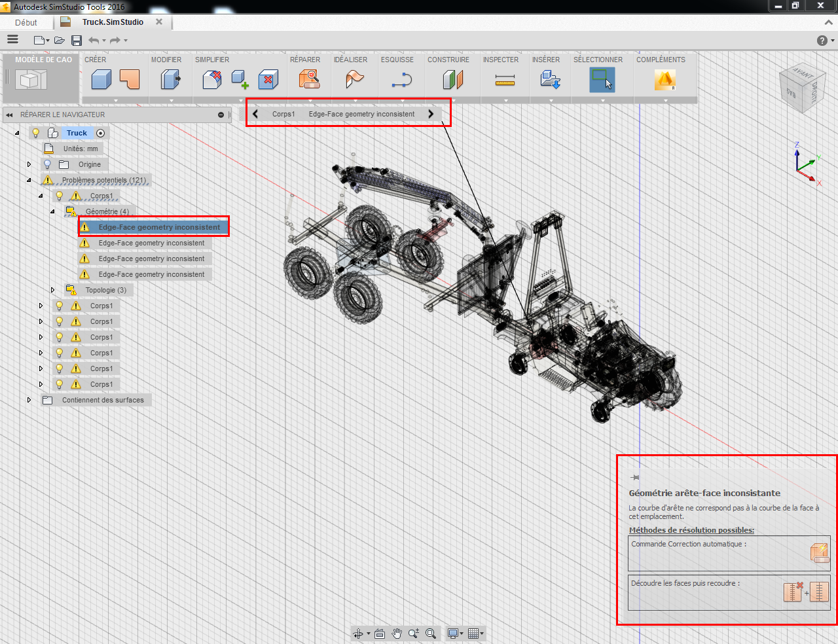Select the SIMPLIFIER box with green plus

[x=240, y=80]
